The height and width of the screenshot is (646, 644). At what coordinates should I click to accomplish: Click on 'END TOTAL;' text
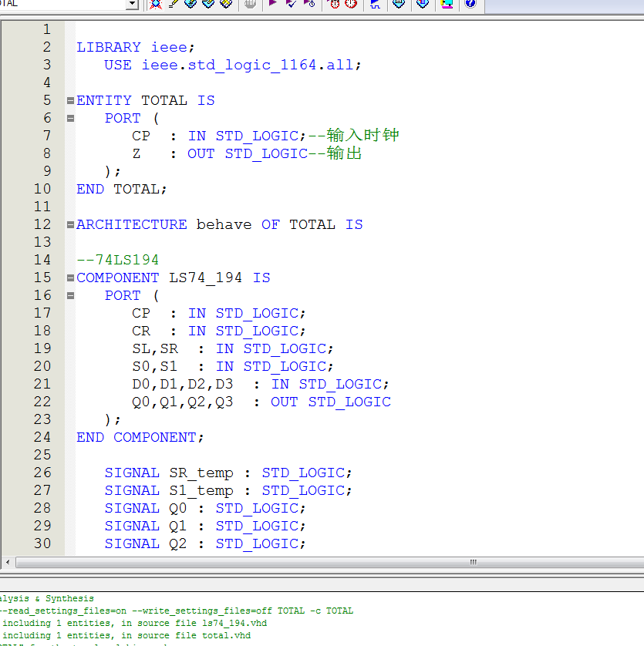[x=122, y=189]
